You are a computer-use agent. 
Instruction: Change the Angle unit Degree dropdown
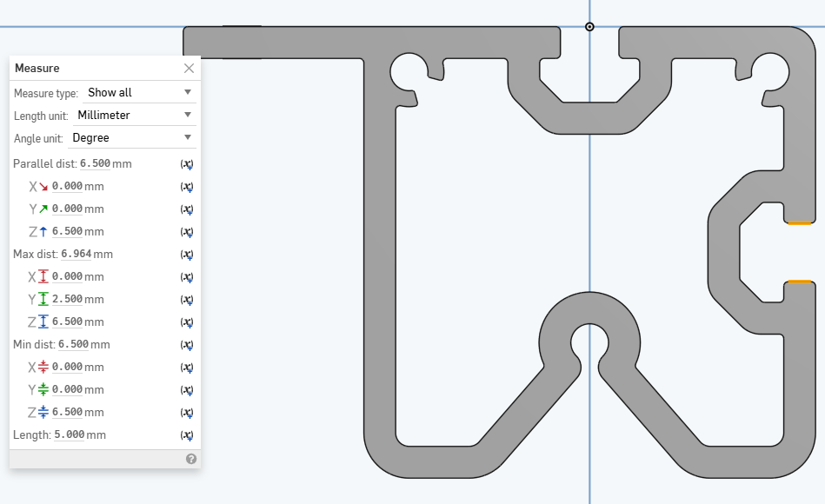click(x=131, y=138)
